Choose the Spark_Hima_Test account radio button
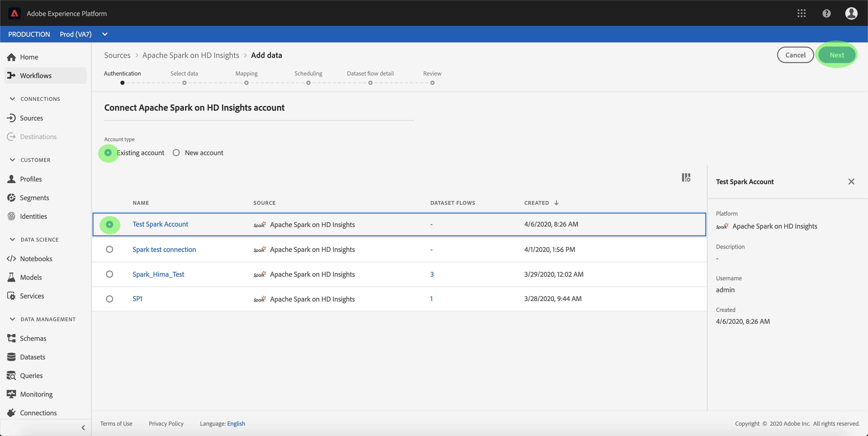Viewport: 868px width, 436px height. click(110, 274)
